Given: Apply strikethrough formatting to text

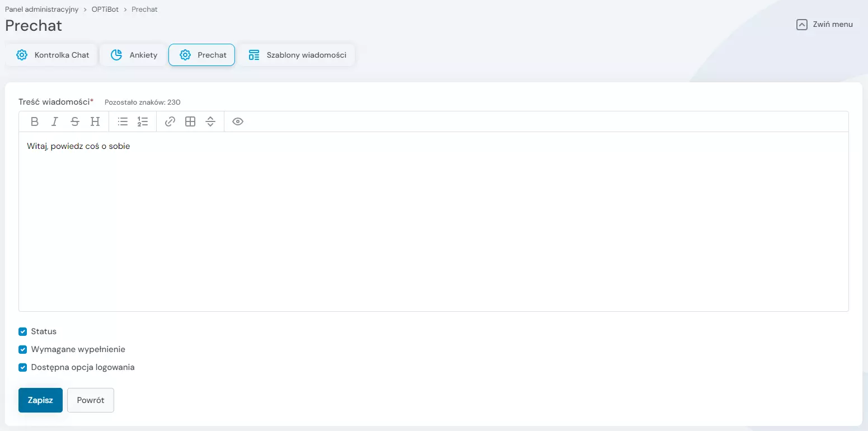Looking at the screenshot, I should tap(75, 121).
